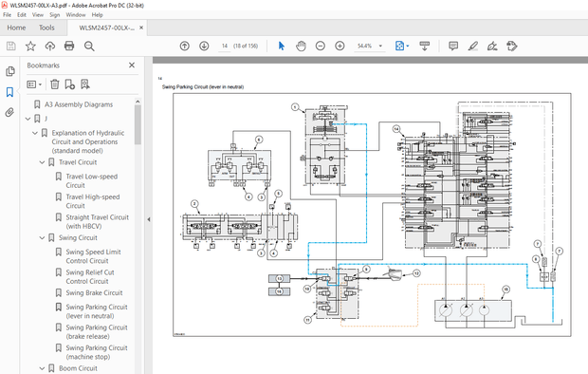Click the bookmarks scrollbar up arrow
Image resolution: width=588 pixels, height=374 pixels.
[x=138, y=102]
